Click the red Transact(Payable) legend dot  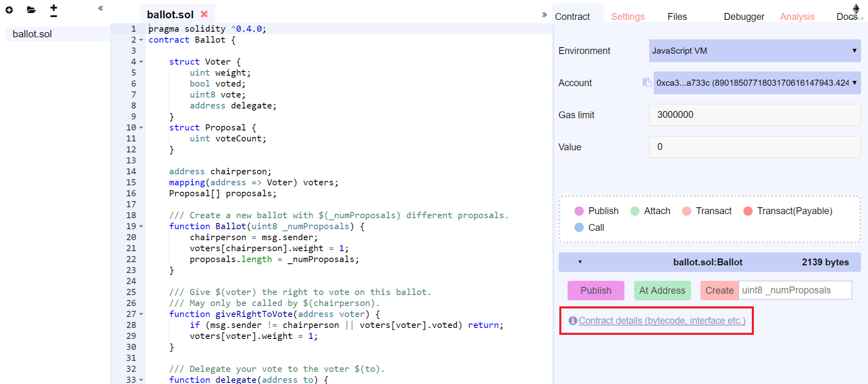point(748,211)
